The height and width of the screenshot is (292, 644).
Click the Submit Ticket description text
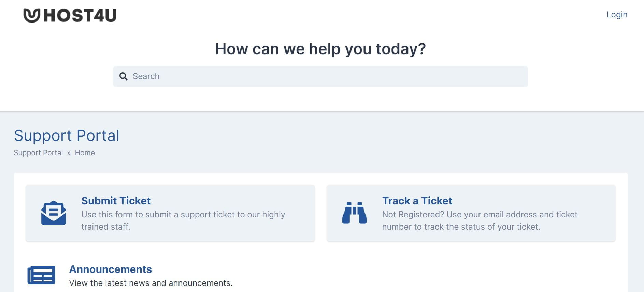click(183, 220)
